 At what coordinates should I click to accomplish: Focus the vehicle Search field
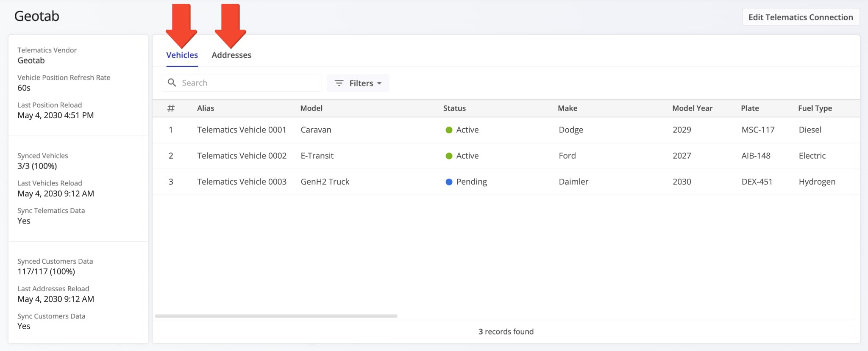[242, 83]
